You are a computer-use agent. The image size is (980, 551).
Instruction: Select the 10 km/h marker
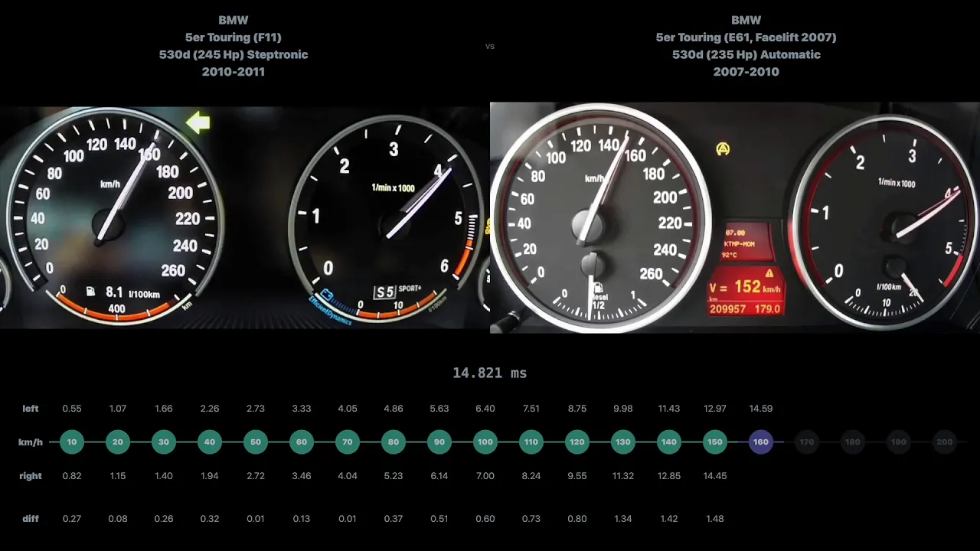pyautogui.click(x=72, y=442)
